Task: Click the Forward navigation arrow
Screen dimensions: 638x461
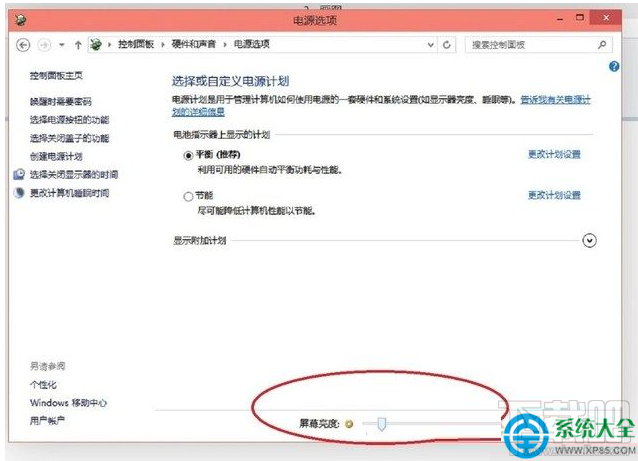Action: pyautogui.click(x=44, y=45)
